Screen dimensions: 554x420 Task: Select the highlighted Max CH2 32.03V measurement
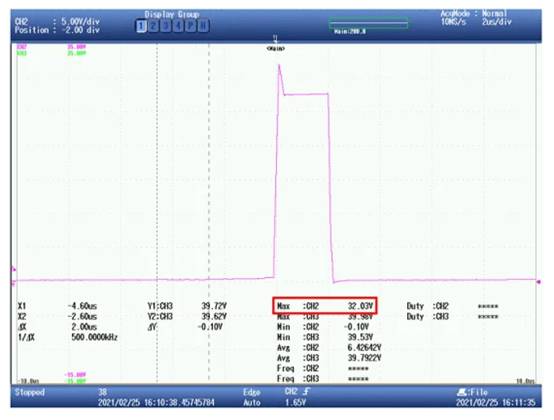(x=325, y=306)
